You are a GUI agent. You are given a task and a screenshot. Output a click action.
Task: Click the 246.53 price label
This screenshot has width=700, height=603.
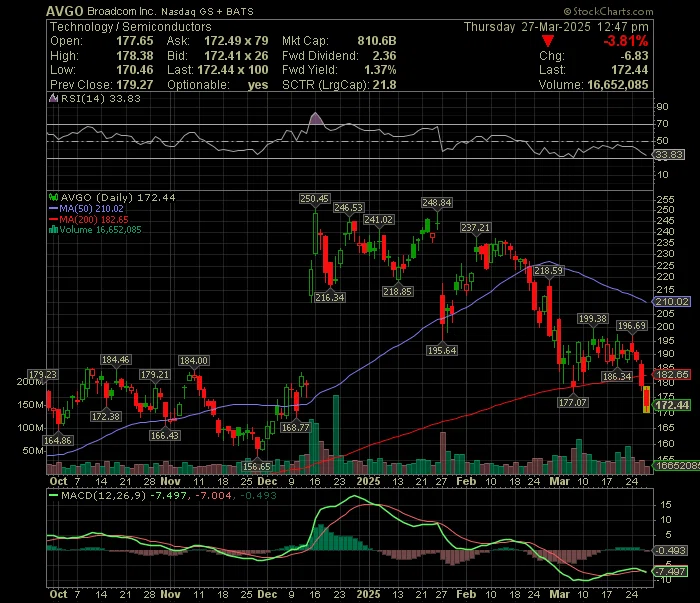[349, 208]
